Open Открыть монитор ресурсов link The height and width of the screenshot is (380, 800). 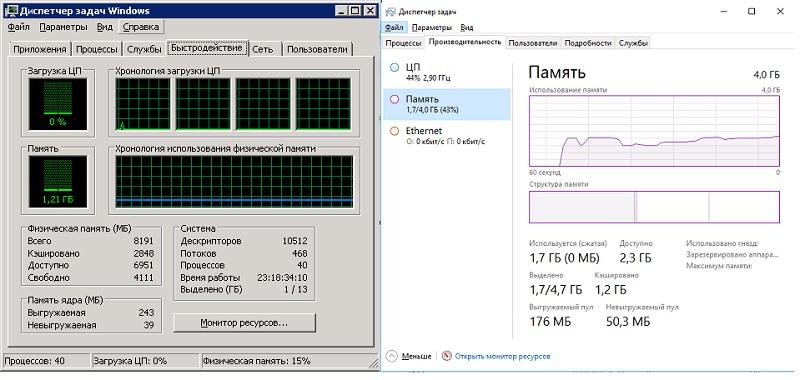(x=503, y=357)
